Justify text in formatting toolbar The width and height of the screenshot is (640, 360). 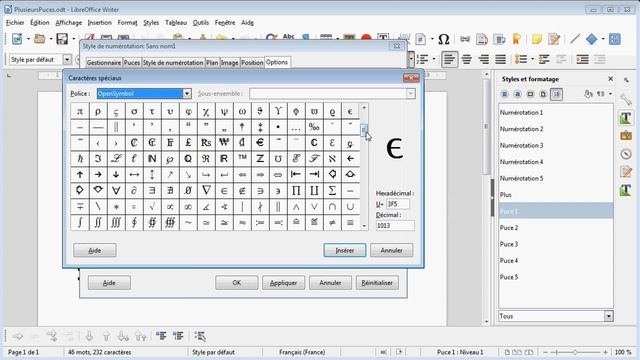[500, 60]
